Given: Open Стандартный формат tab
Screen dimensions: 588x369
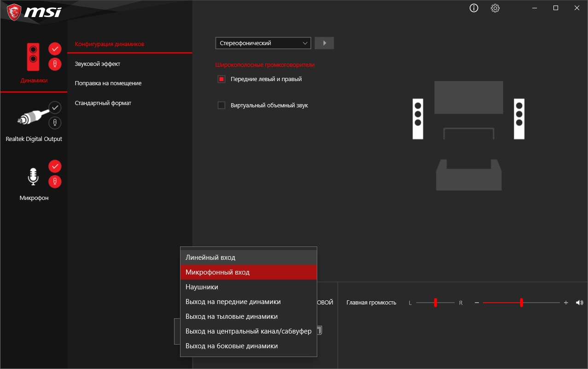Looking at the screenshot, I should pos(103,103).
